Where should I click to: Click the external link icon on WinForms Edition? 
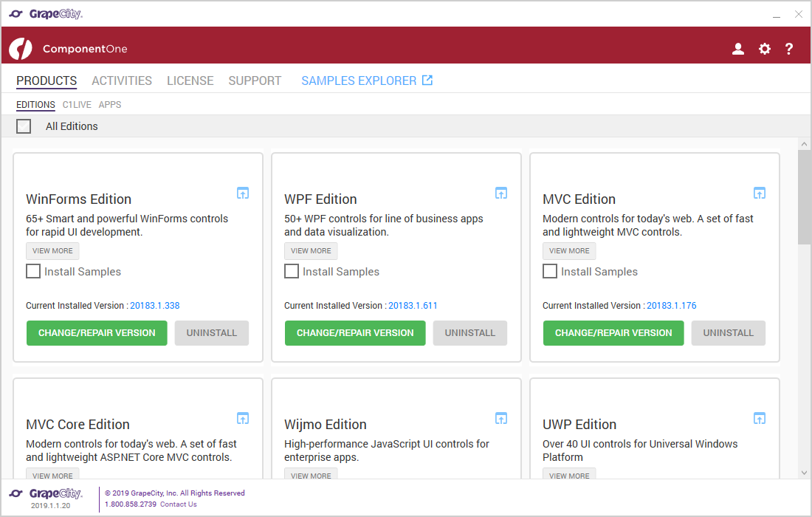click(x=243, y=194)
